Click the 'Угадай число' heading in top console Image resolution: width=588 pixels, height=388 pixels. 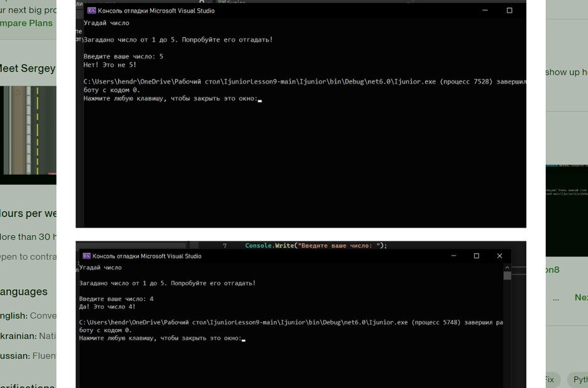click(106, 23)
